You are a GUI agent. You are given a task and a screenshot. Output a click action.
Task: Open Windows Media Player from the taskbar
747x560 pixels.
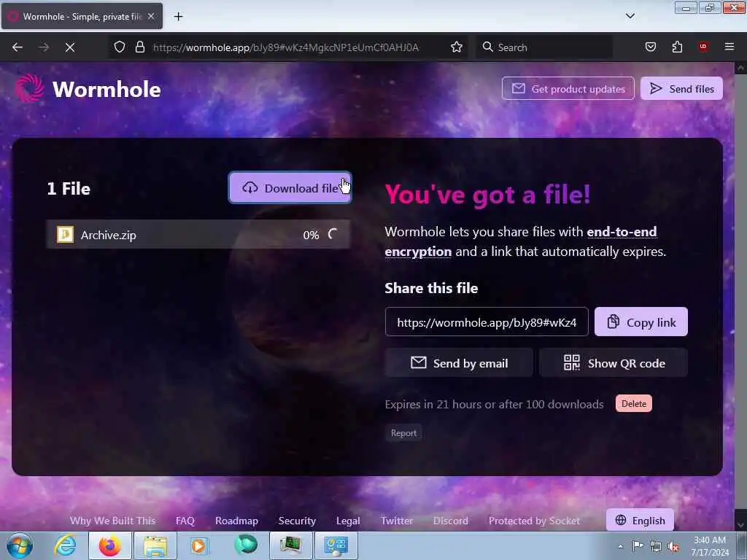[x=200, y=545]
